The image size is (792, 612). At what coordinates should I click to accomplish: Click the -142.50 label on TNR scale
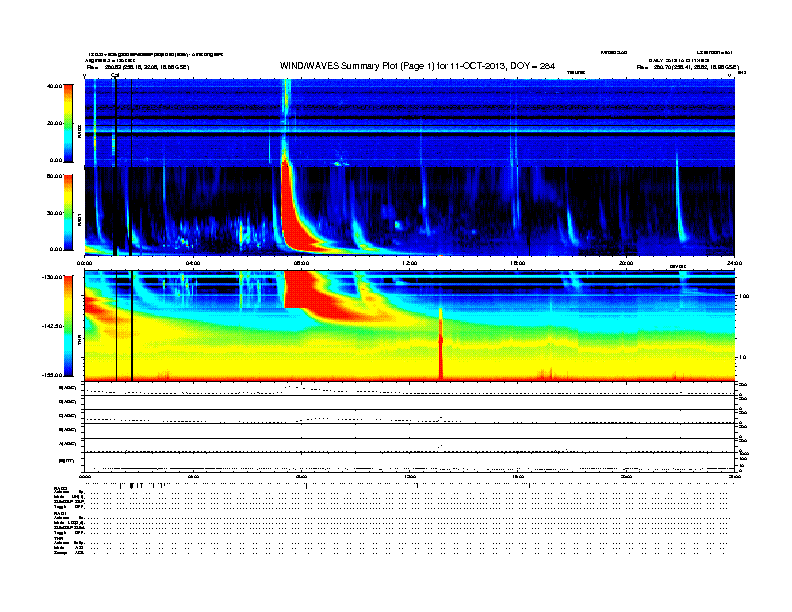[x=53, y=326]
